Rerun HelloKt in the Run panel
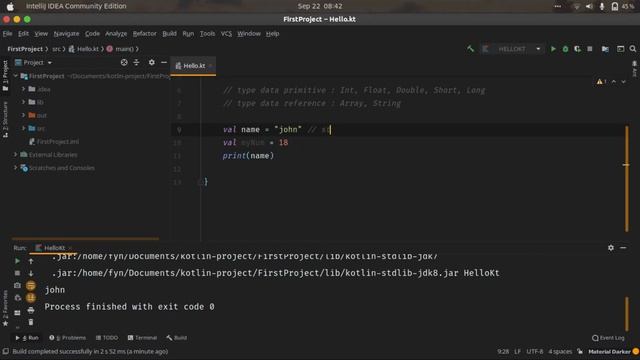The image size is (640, 360). pos(17,261)
